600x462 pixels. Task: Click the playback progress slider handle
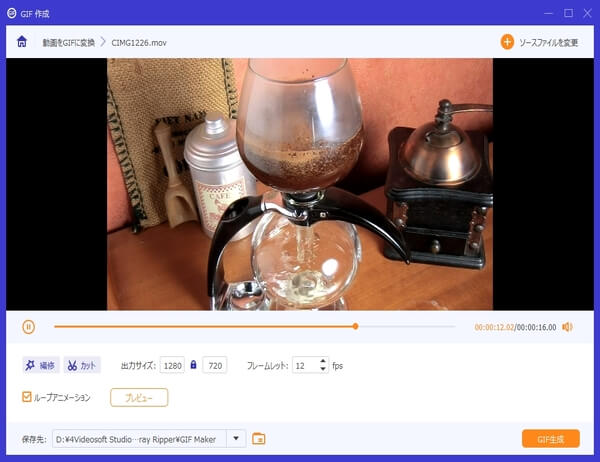coord(355,326)
